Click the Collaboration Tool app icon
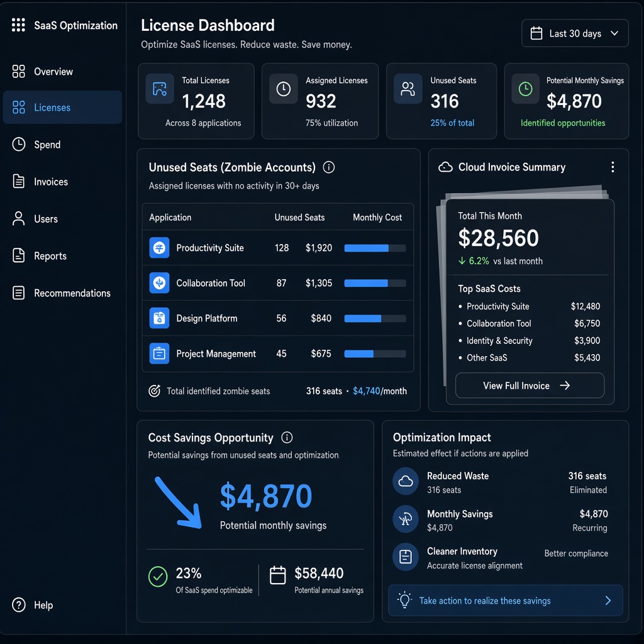The image size is (644, 644). click(159, 282)
